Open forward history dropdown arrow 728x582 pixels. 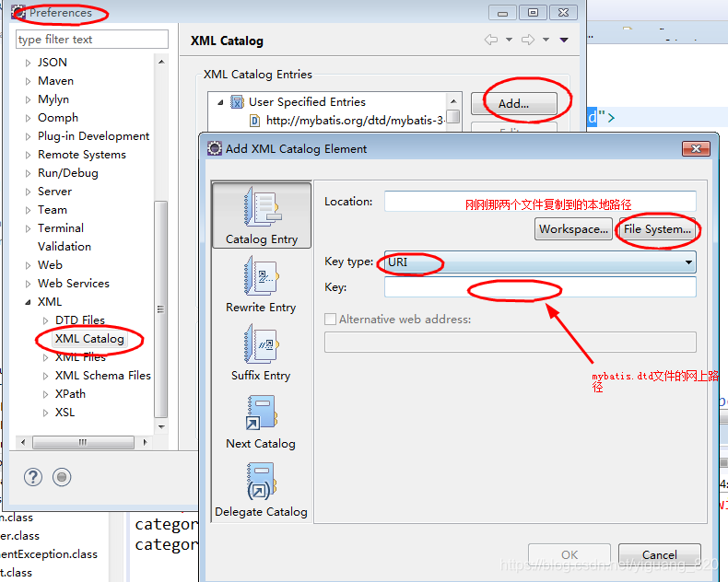[546, 40]
